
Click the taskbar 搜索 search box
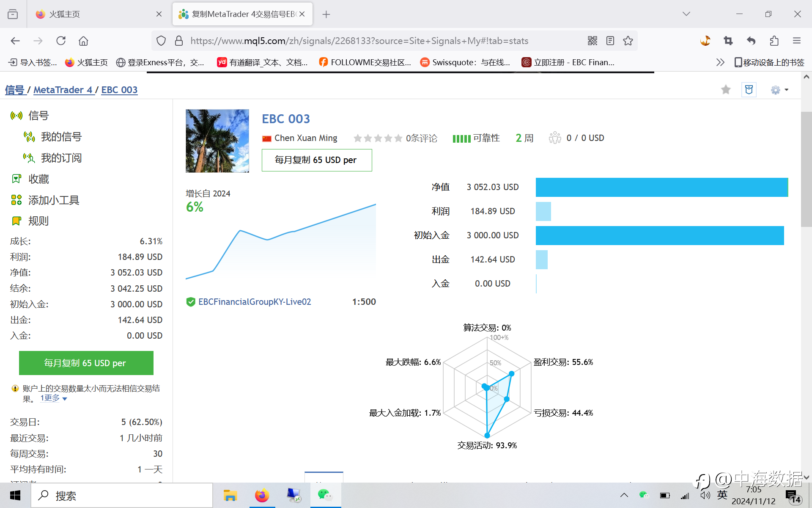(122, 495)
